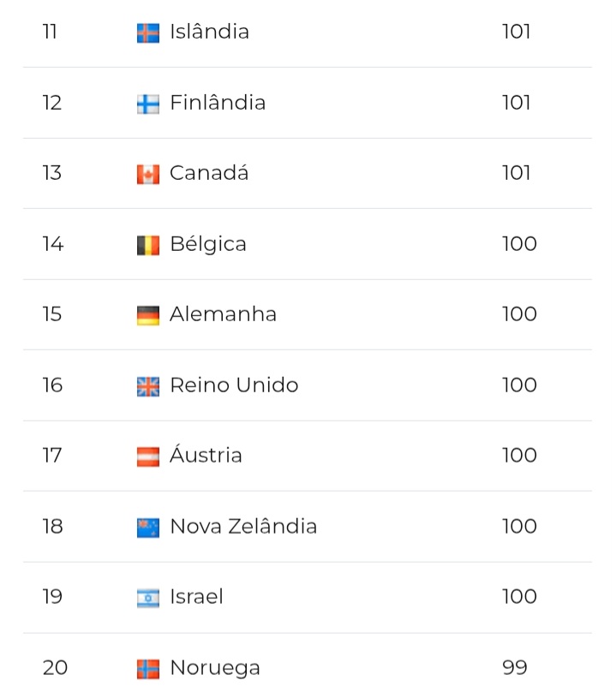Image resolution: width=616 pixels, height=698 pixels.
Task: Open the Islândia country name
Action: click(209, 32)
